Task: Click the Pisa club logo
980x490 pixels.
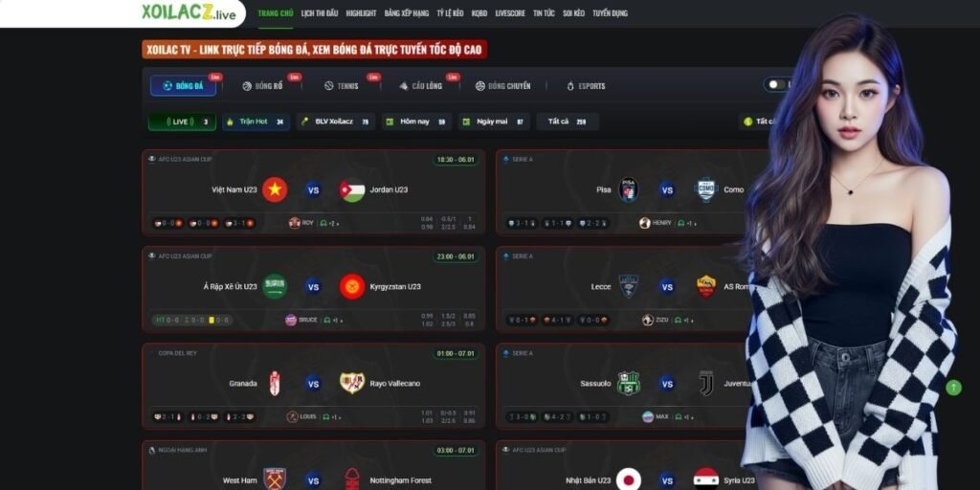Action: pyautogui.click(x=628, y=190)
